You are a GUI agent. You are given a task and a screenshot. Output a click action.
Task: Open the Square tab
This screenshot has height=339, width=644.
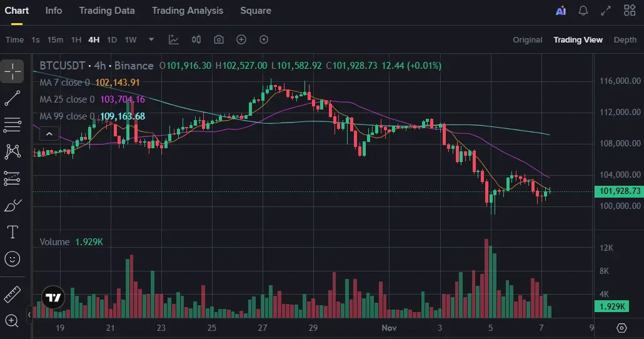point(256,10)
